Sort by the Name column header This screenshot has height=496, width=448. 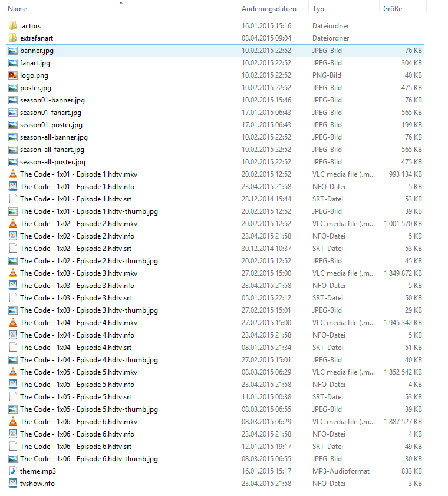(17, 9)
